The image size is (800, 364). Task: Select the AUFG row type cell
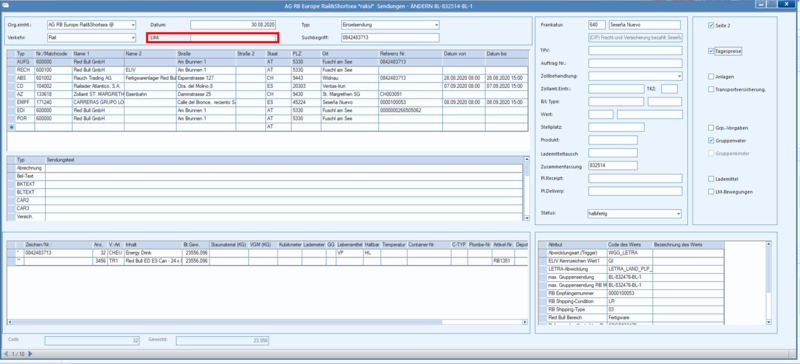[x=25, y=61]
